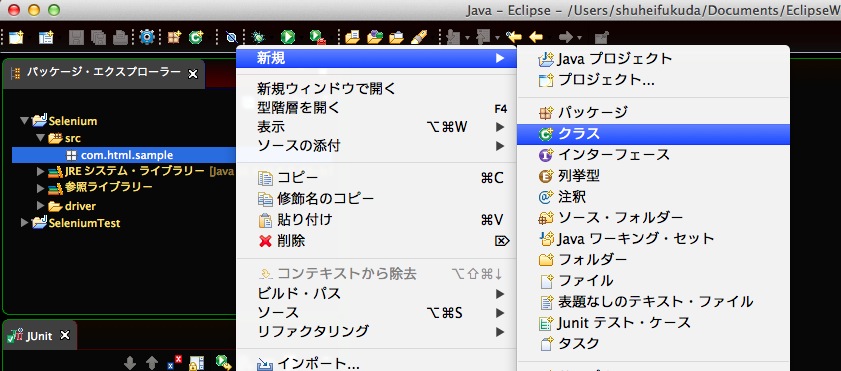Click the Save toolbar icon
841x371 pixels.
click(x=77, y=37)
